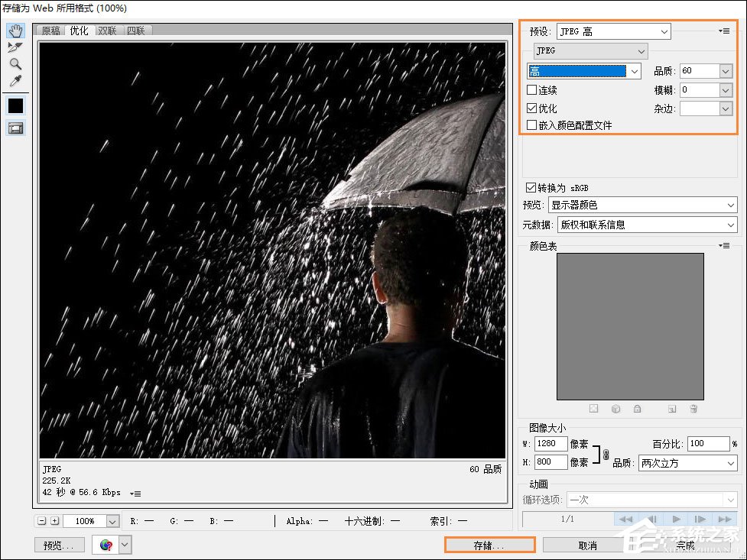Select the Slice Select tool
747x560 pixels.
[x=15, y=47]
